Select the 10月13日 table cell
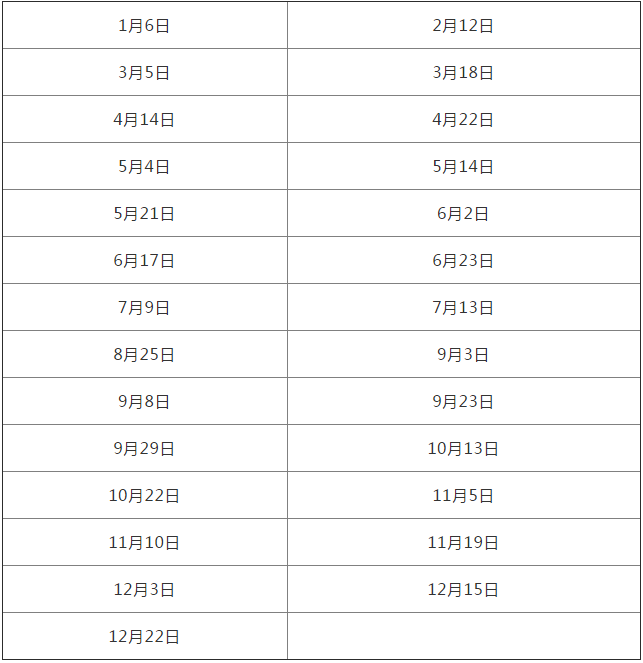Screen dimensions: 643x663 [464, 448]
